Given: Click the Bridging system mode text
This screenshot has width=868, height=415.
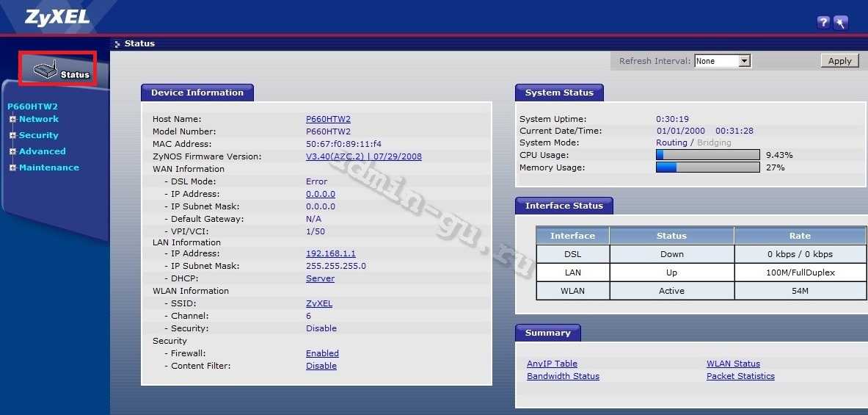Looking at the screenshot, I should coord(714,143).
